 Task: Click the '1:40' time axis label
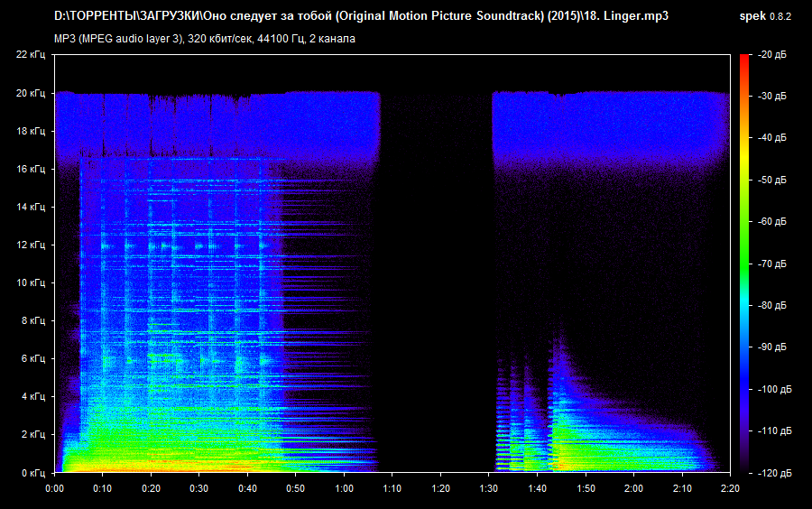click(537, 488)
